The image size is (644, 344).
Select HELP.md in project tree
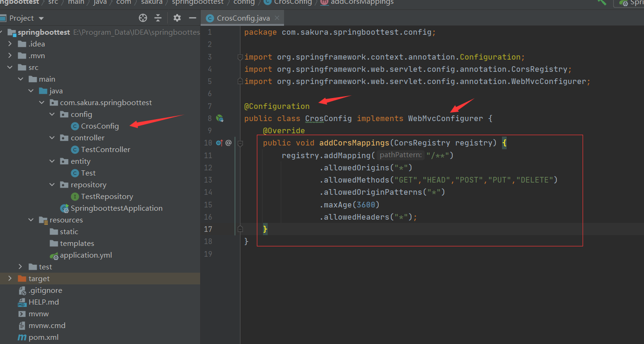pos(44,302)
